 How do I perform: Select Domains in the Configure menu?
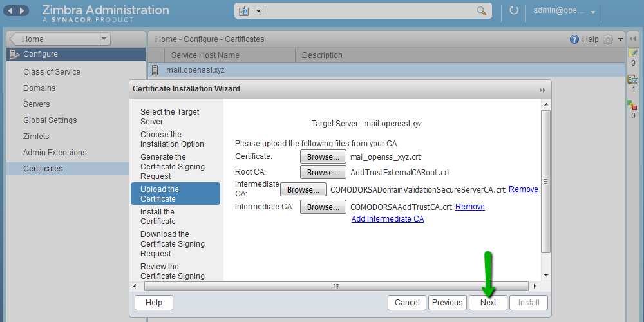(39, 88)
